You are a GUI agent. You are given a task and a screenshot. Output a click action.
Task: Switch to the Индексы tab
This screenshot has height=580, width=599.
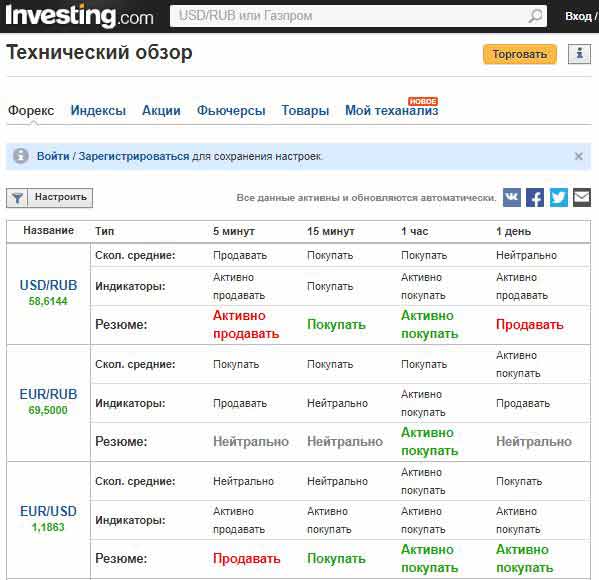pyautogui.click(x=98, y=110)
